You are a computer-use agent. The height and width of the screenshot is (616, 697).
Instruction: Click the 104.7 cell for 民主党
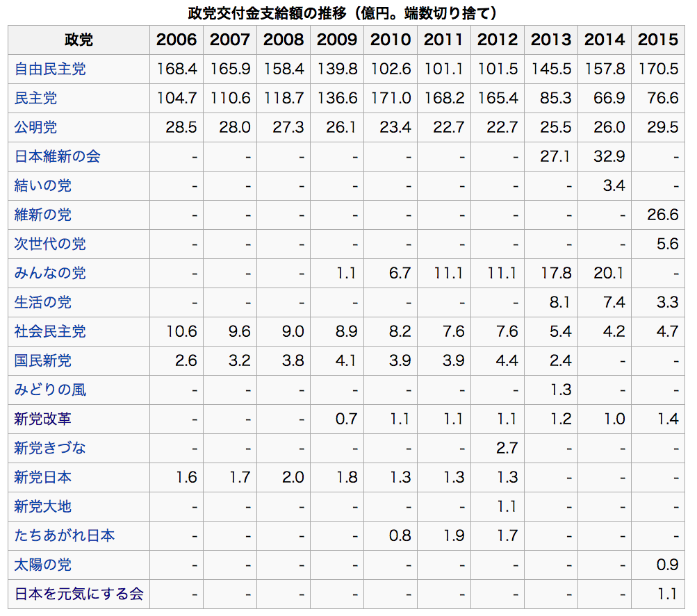pyautogui.click(x=177, y=98)
